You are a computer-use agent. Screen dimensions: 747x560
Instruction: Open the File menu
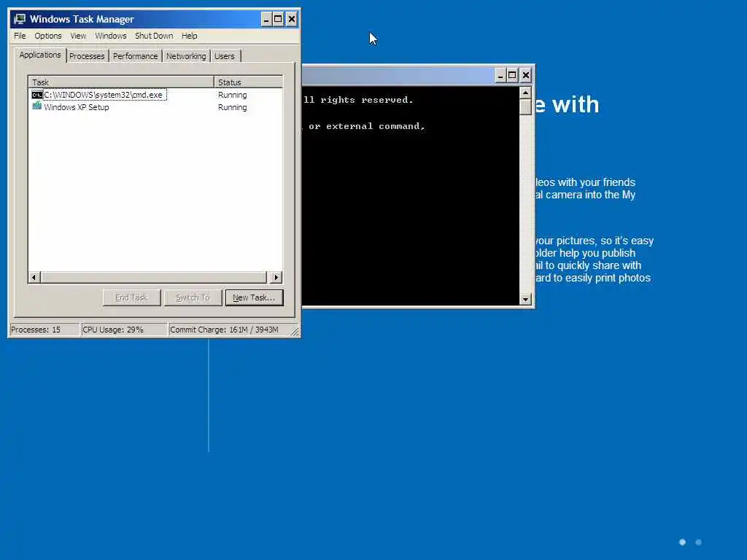click(x=20, y=36)
